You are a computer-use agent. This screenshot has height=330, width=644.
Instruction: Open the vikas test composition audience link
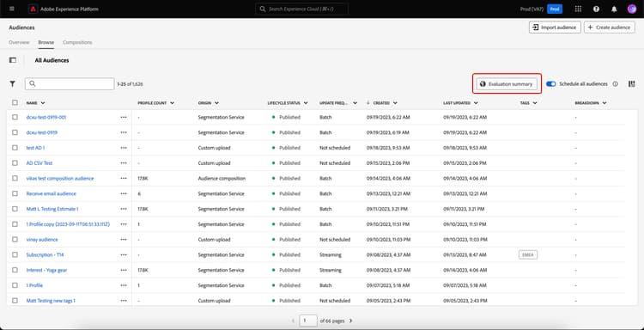pos(60,179)
